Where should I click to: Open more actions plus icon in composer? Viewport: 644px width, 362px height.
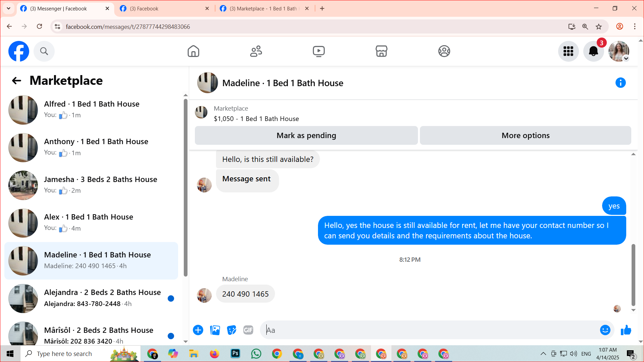198,330
